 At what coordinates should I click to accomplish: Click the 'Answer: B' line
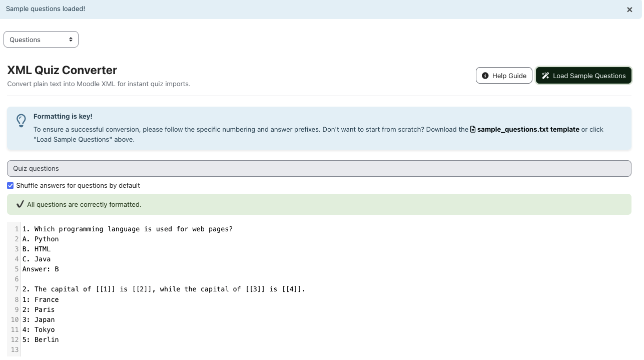[41, 269]
